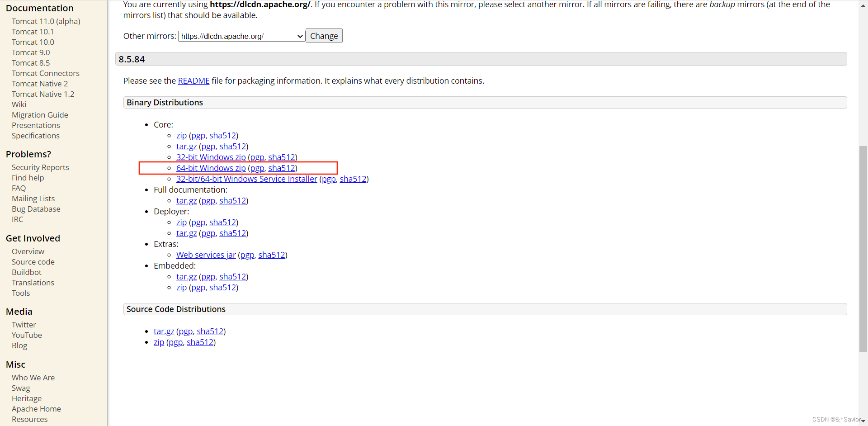Viewport: 868px width, 426px height.
Task: Open the Buildbot page
Action: pyautogui.click(x=27, y=272)
